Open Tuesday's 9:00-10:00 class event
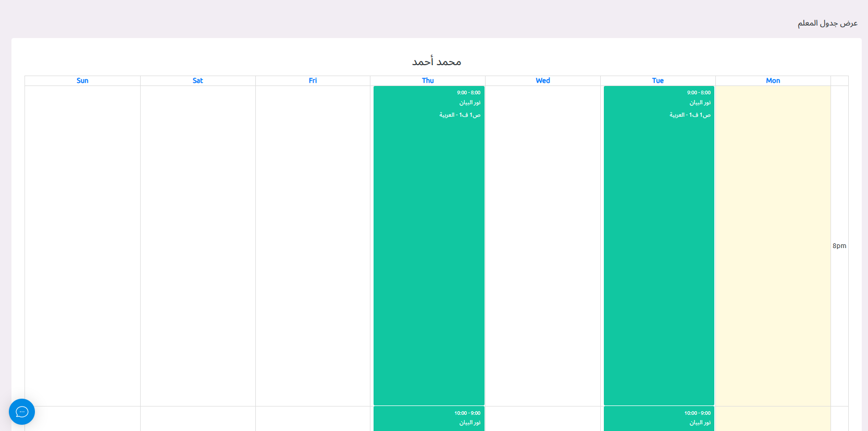868x431 pixels. pyautogui.click(x=659, y=418)
